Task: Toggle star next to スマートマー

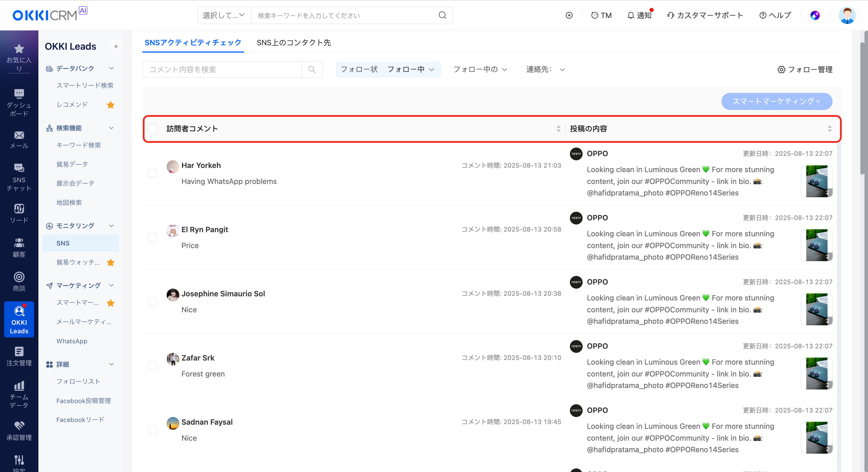Action: click(110, 303)
